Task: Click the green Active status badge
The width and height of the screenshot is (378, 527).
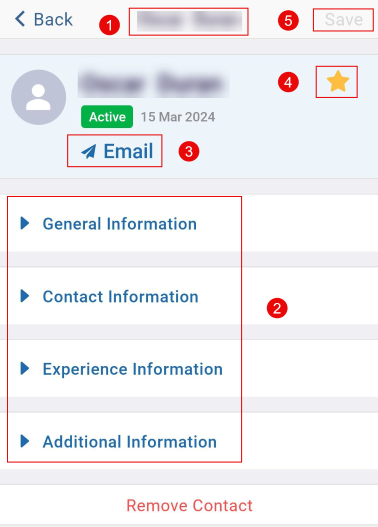Action: click(107, 117)
